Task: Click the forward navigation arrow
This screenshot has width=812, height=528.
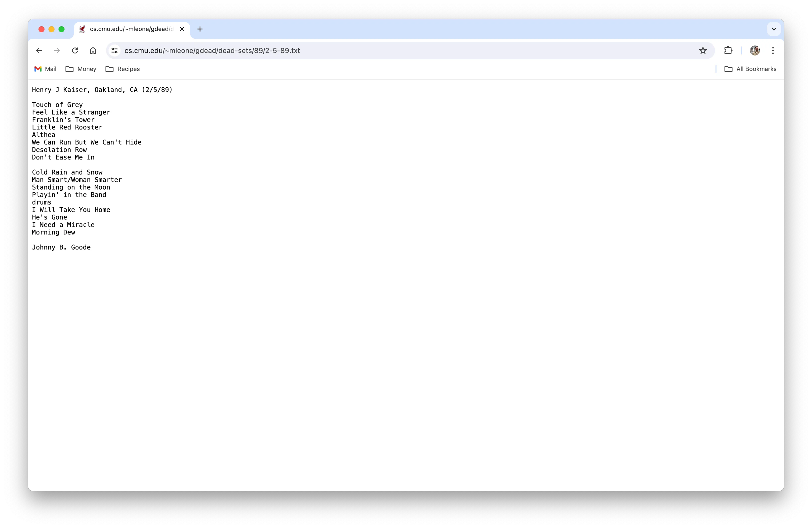Action: point(56,50)
